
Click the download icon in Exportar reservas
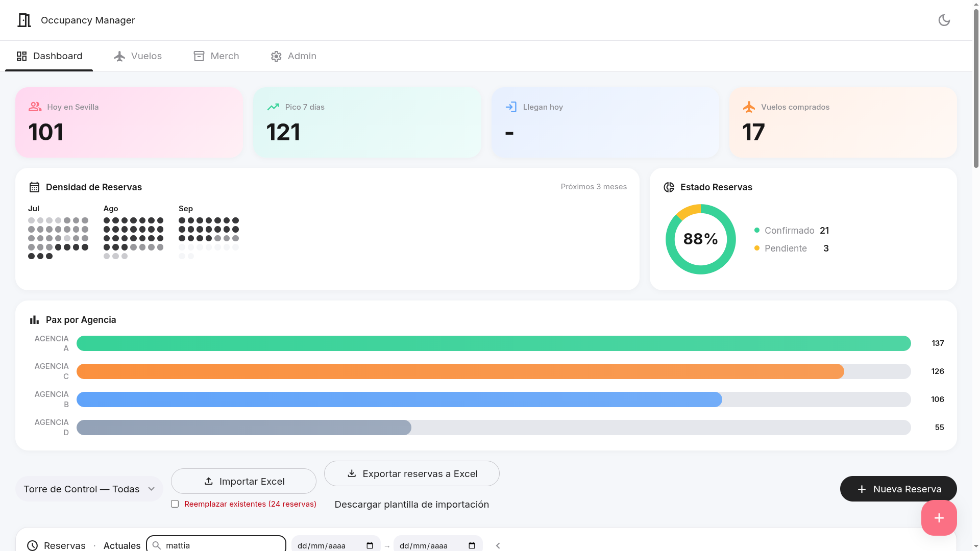[352, 473]
